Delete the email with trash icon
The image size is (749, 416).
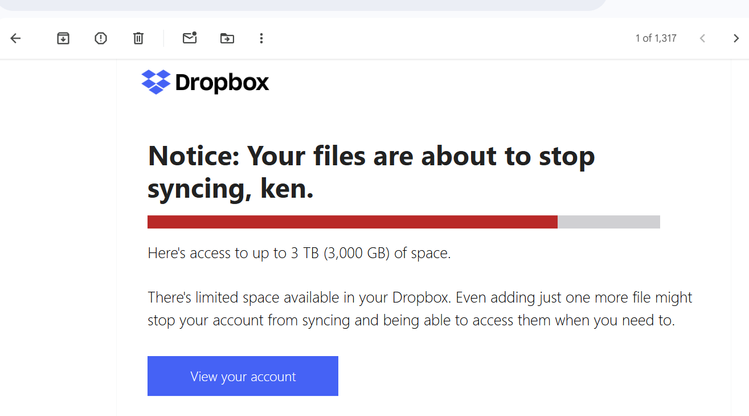(x=138, y=38)
